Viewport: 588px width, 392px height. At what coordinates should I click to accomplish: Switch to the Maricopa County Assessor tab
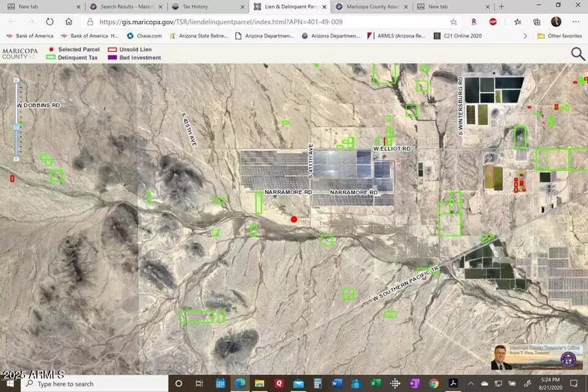click(x=372, y=7)
